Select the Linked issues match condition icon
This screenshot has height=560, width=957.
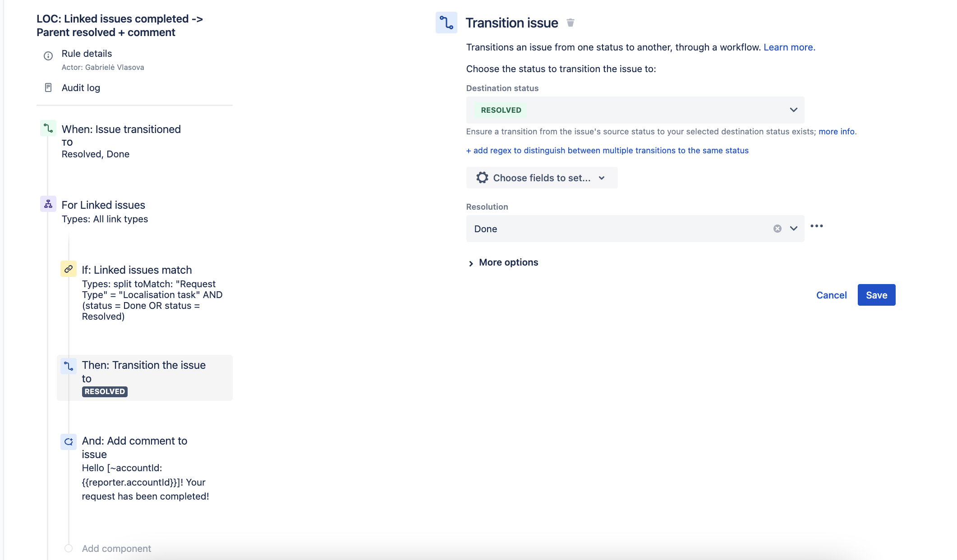click(69, 269)
